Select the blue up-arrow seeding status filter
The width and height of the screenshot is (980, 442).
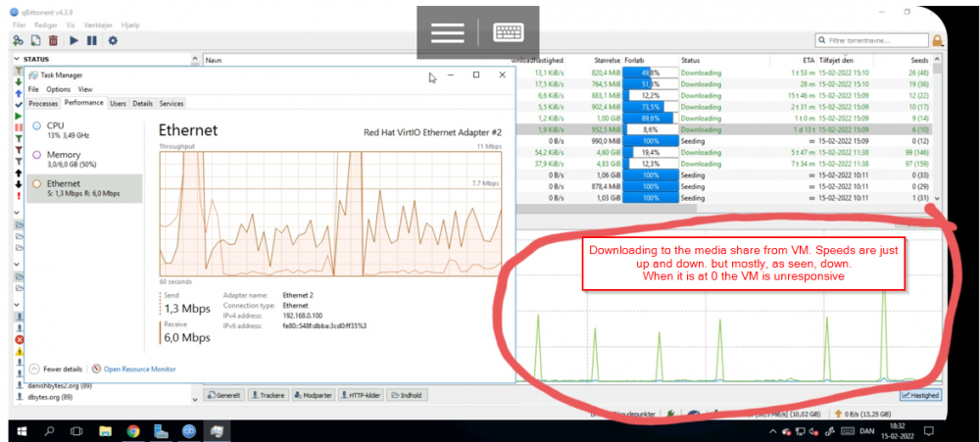click(18, 93)
